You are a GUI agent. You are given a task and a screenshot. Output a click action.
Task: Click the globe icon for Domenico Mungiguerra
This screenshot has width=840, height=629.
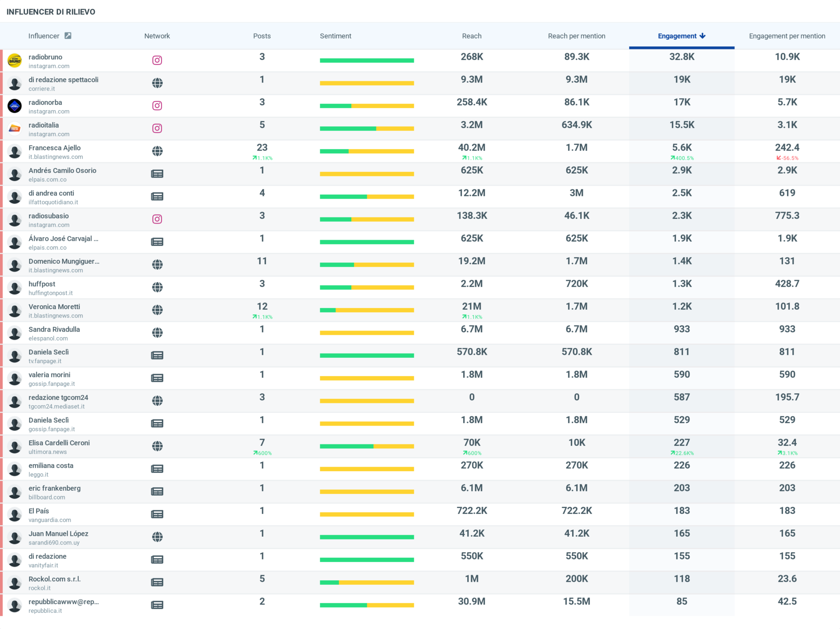pyautogui.click(x=157, y=265)
